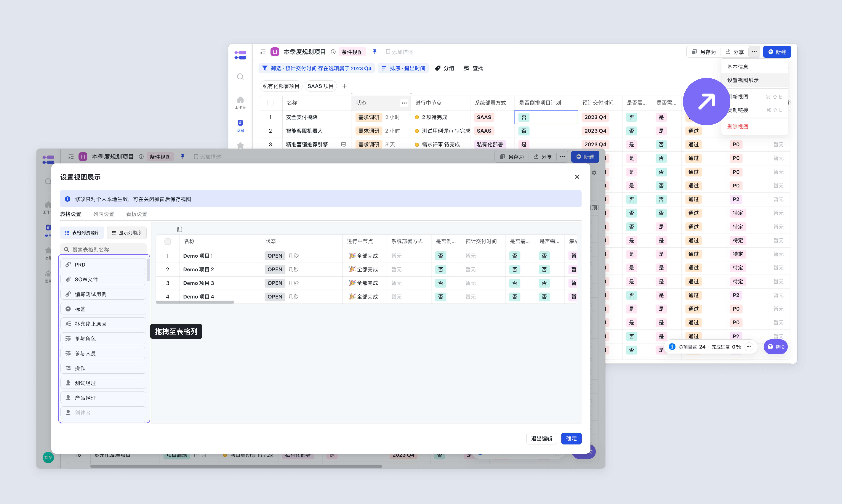Select the 标签 column in the resource list
This screenshot has width=842, height=504.
103,309
